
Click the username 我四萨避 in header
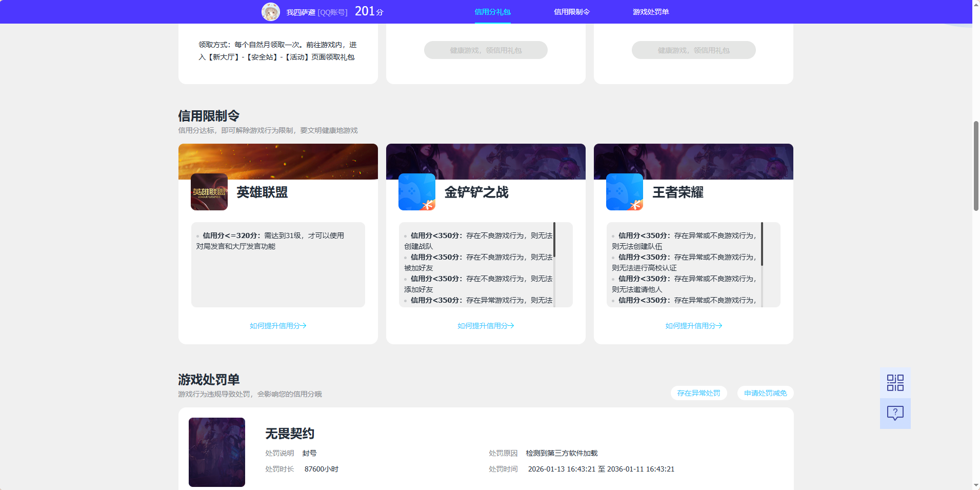coord(301,12)
